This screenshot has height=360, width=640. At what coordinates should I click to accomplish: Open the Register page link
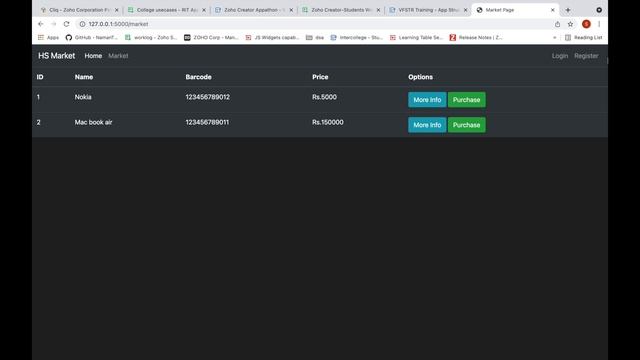click(586, 56)
